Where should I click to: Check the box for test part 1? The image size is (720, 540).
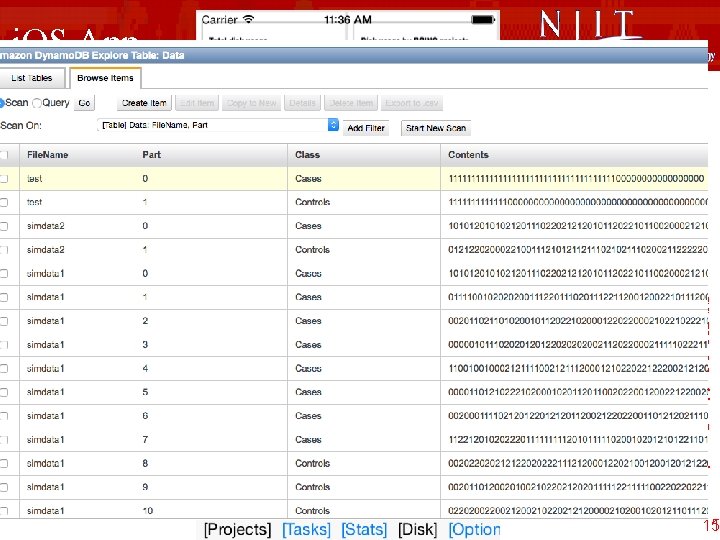click(4, 202)
